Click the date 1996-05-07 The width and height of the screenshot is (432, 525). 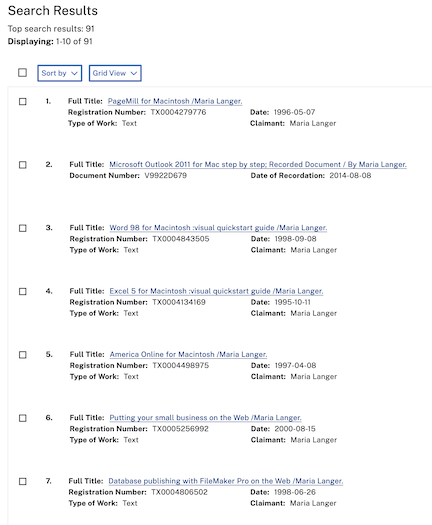pos(294,112)
